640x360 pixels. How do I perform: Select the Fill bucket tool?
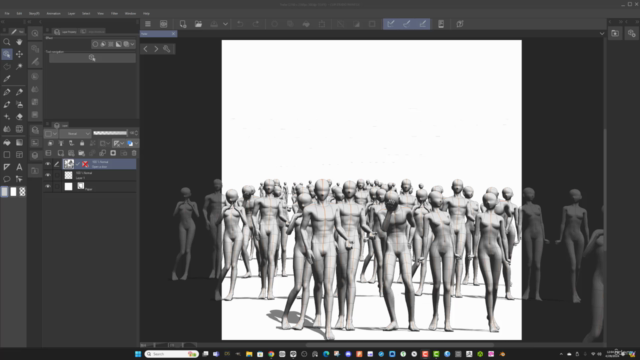7,142
